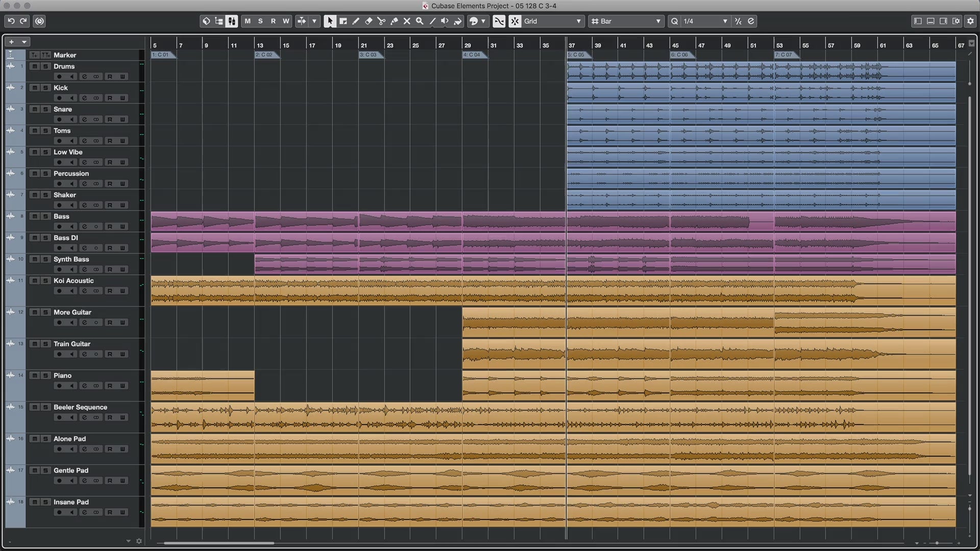Select the Split scissors tool

pos(381,21)
